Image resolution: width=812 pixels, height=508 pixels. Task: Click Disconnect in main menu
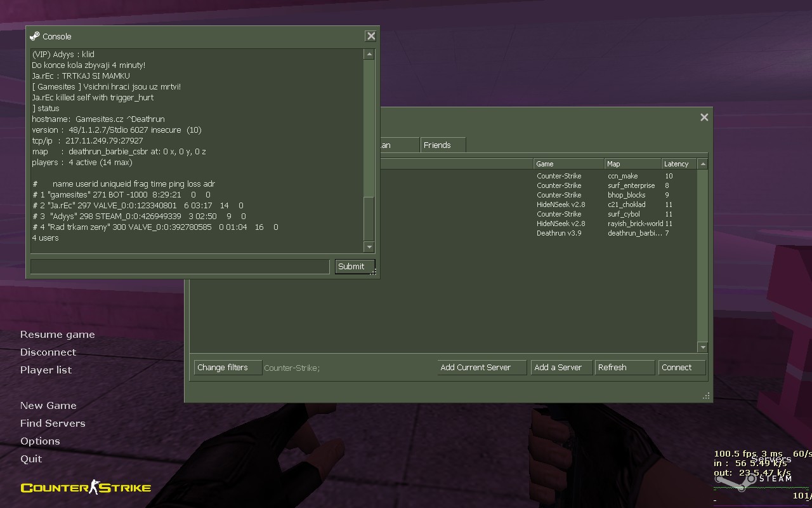48,352
